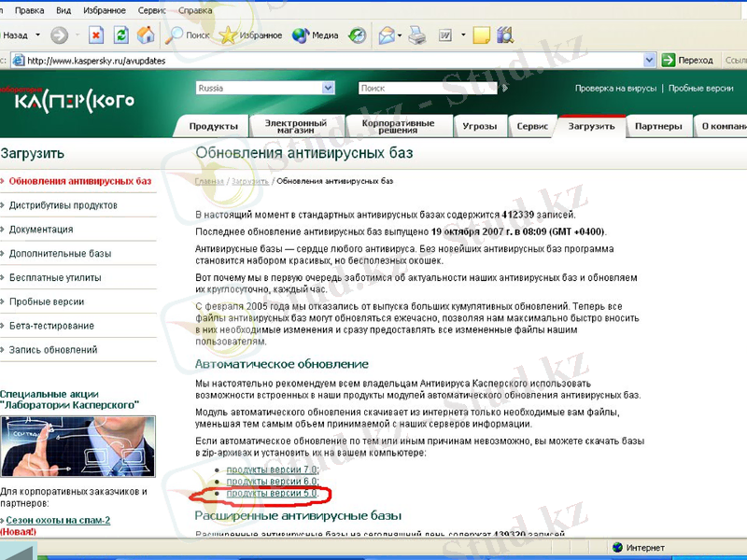Click the Stop loading icon in toolbar

point(96,35)
